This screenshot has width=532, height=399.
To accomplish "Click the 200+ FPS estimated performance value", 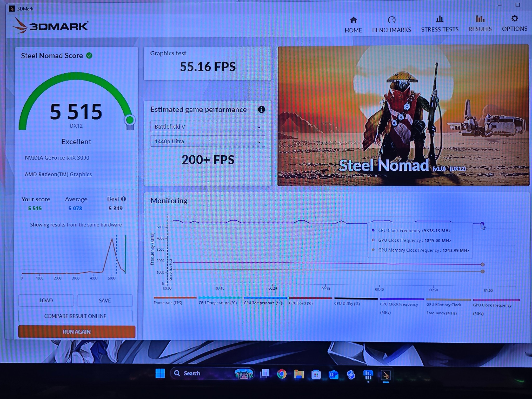I will [208, 160].
